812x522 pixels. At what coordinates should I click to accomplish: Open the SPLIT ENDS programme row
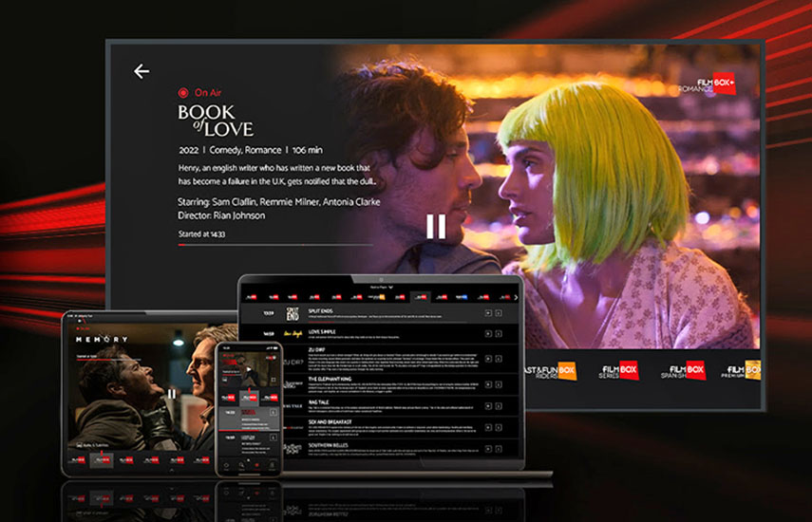pyautogui.click(x=379, y=313)
